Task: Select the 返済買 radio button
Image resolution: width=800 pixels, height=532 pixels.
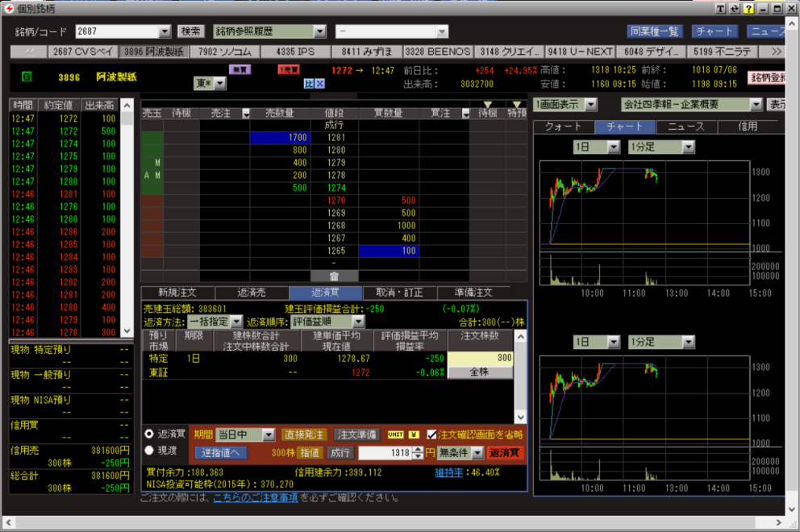Action: coord(149,434)
